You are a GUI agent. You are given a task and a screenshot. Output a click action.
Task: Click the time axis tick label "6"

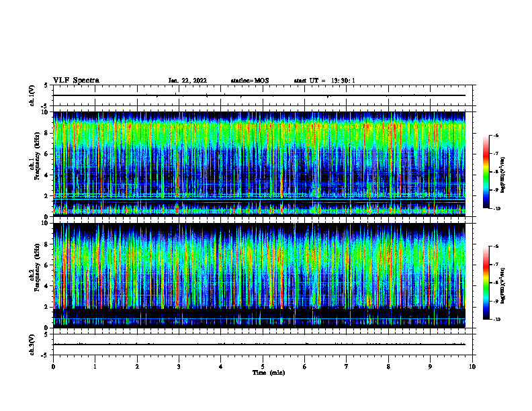click(x=305, y=367)
